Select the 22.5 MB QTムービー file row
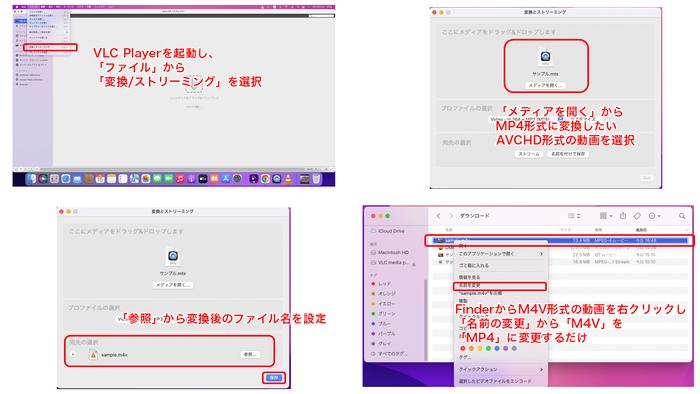Image resolution: width=700 pixels, height=394 pixels. pos(559,255)
